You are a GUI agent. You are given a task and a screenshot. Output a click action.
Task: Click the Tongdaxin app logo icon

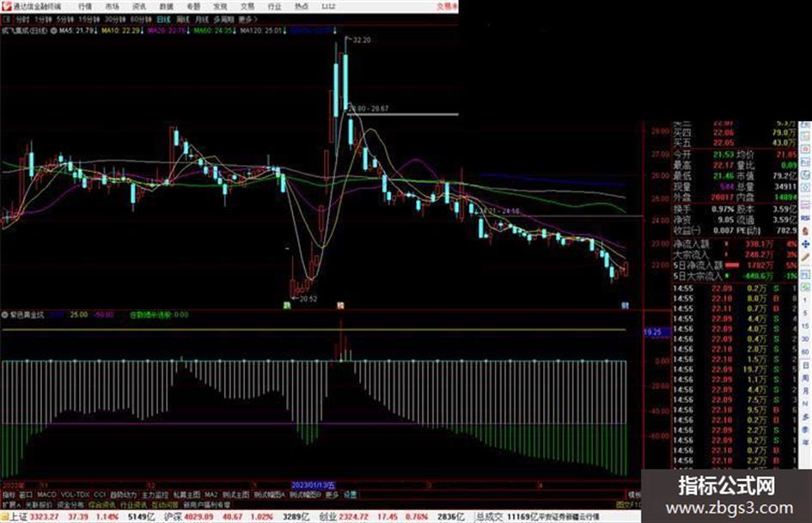(x=6, y=6)
